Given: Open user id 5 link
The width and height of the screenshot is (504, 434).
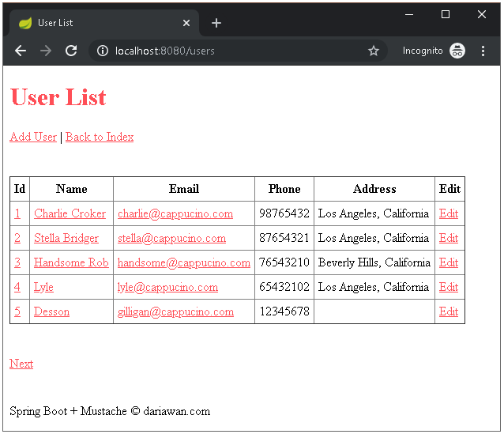Looking at the screenshot, I should pos(17,311).
